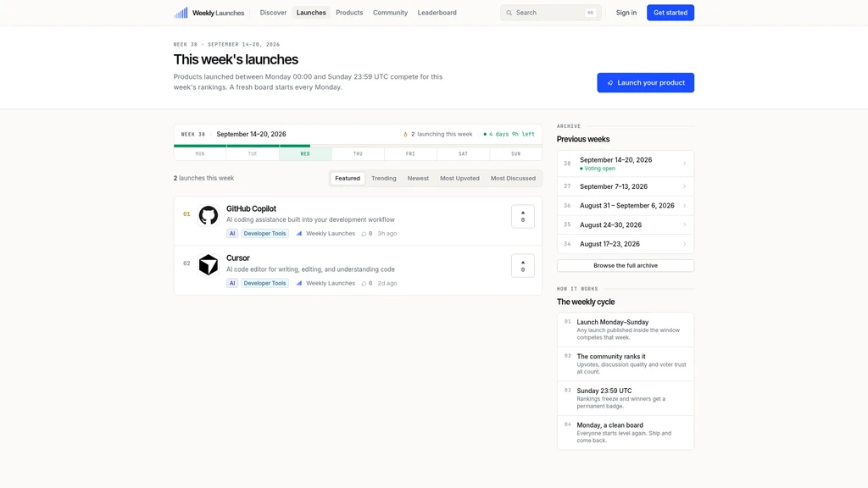Screen dimensions: 868x488
Task: Open the Cursor cube logo thumbnail
Action: click(209, 264)
